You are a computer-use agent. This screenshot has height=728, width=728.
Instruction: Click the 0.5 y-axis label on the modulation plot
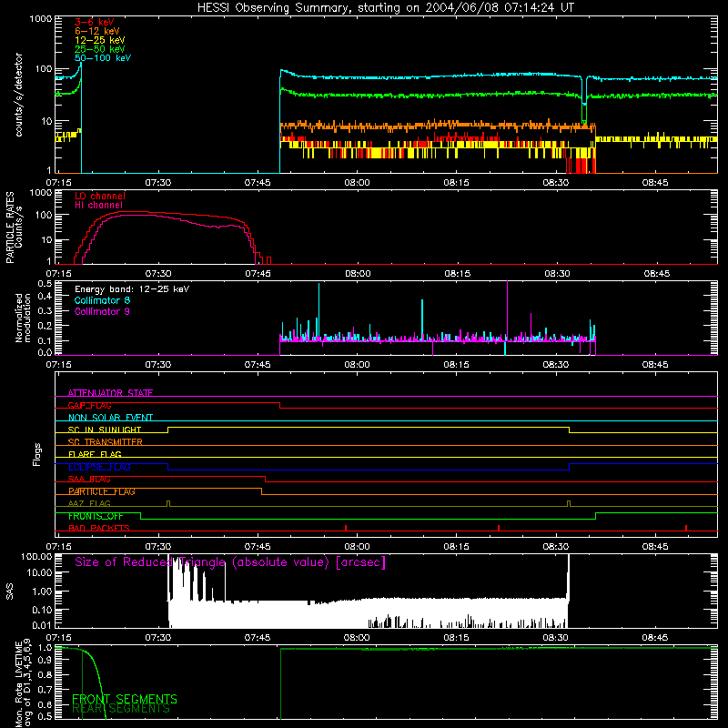[x=45, y=284]
